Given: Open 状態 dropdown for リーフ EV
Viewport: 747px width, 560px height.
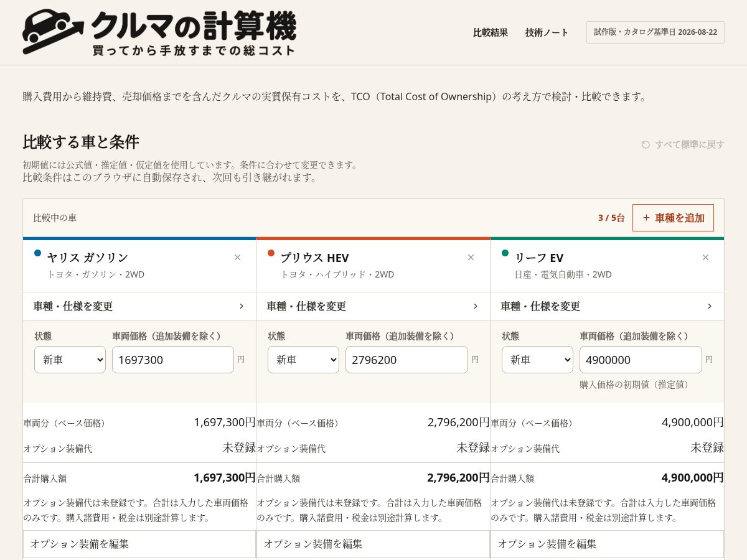Looking at the screenshot, I should 537,360.
